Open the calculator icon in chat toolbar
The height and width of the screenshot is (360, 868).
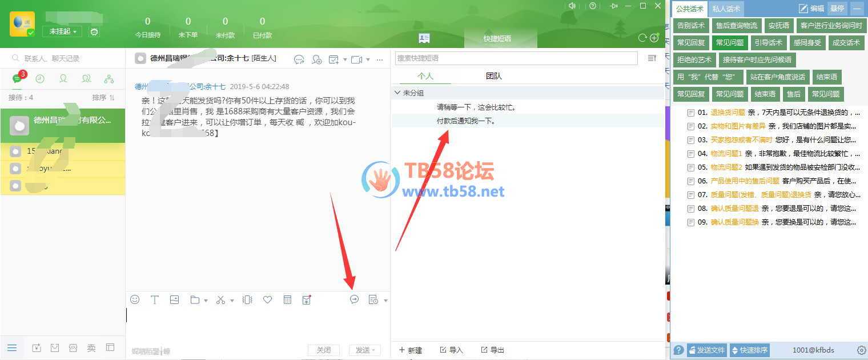[288, 299]
